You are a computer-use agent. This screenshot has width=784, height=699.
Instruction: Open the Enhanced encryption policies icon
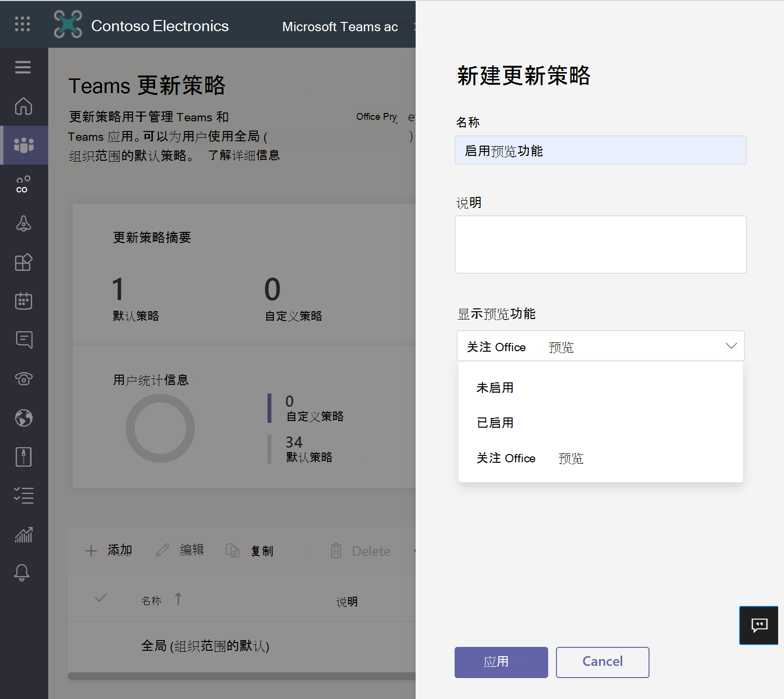[23, 456]
